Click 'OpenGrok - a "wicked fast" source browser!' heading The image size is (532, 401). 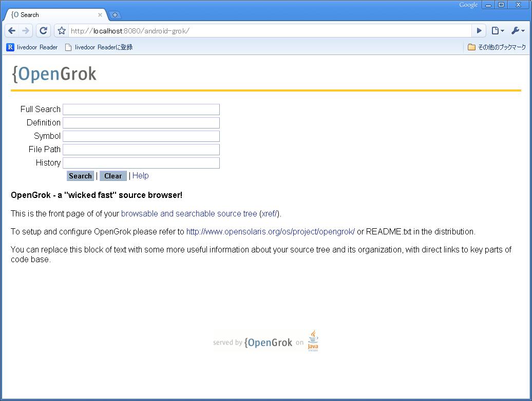point(97,195)
